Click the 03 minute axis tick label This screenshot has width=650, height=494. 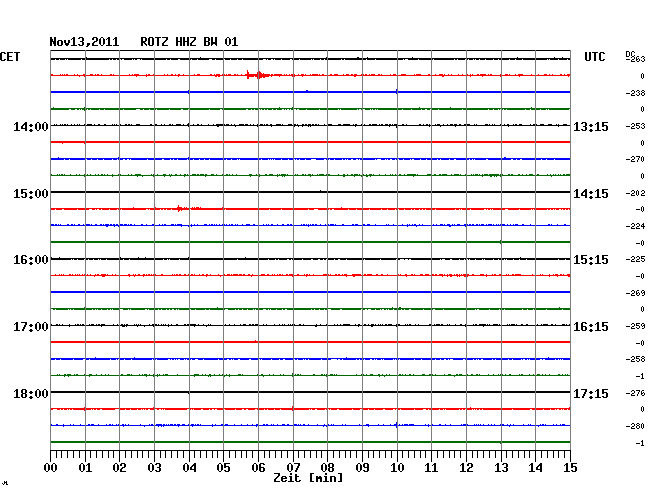click(154, 468)
